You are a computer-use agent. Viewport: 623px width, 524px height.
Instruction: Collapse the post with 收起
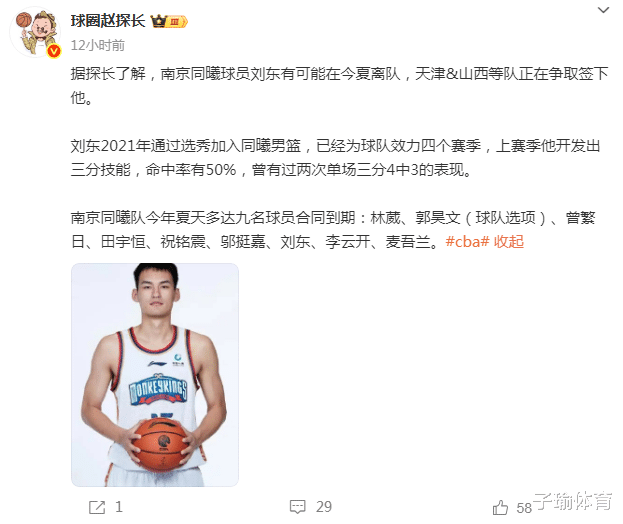pos(509,242)
